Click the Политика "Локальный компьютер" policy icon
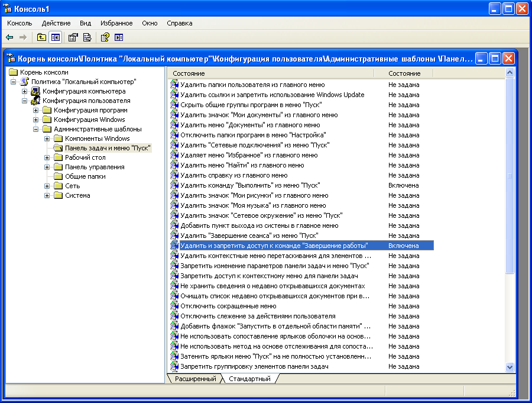Viewport: 532px width, 403px height. click(24, 82)
